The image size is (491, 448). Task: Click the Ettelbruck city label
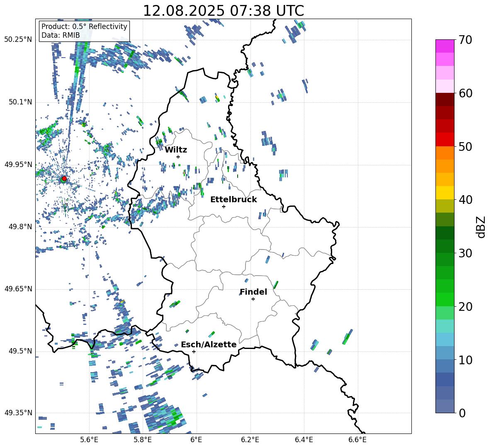pyautogui.click(x=233, y=200)
